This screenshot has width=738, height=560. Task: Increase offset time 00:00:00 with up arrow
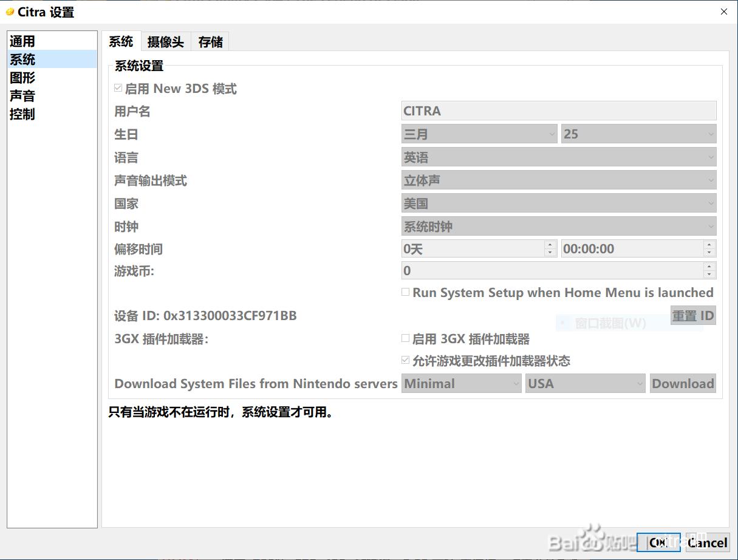[709, 244]
